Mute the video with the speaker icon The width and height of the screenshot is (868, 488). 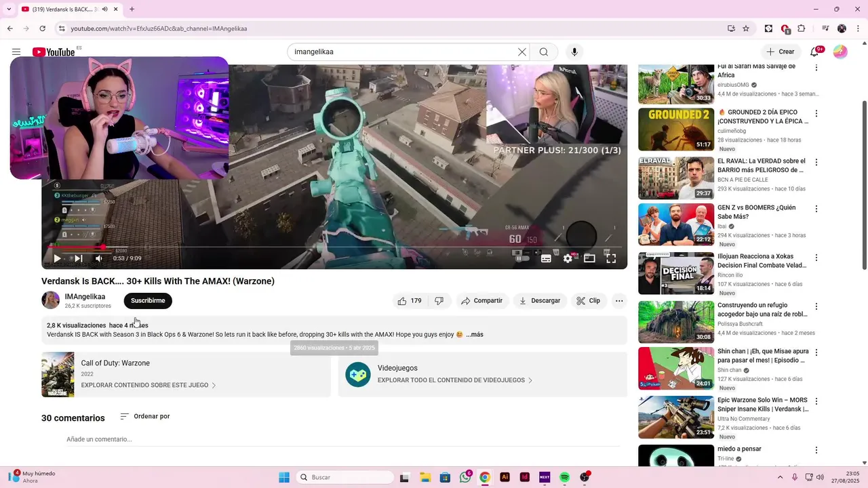[99, 258]
